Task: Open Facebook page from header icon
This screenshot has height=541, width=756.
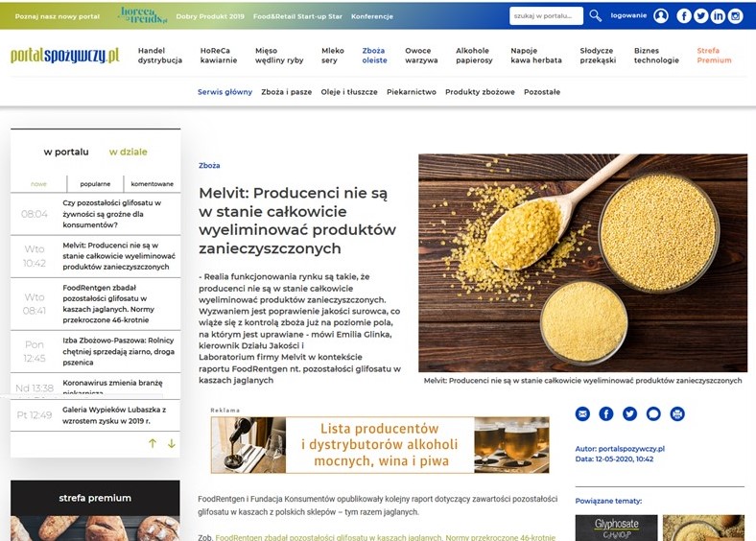Action: pyautogui.click(x=684, y=16)
